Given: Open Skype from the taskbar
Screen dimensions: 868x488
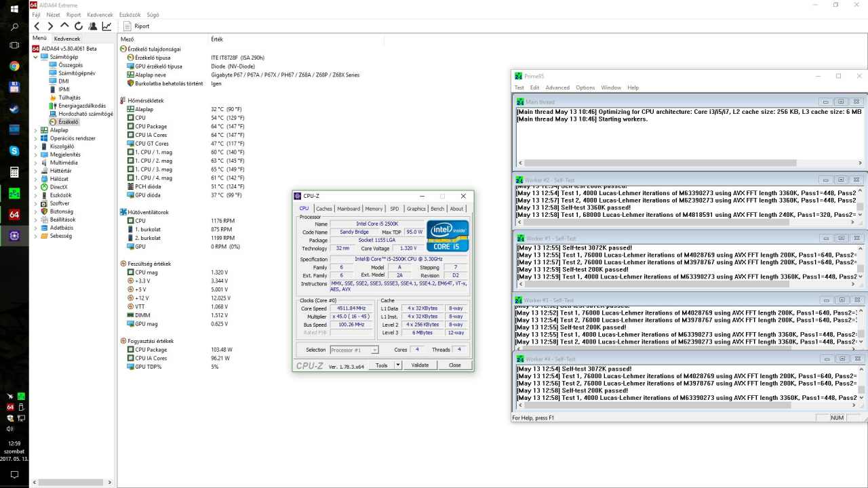Looking at the screenshot, I should click(14, 150).
